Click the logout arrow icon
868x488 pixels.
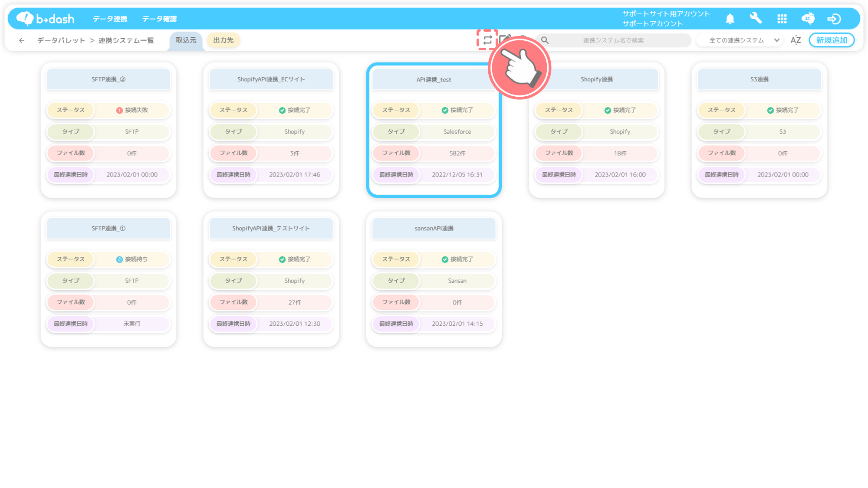click(834, 19)
